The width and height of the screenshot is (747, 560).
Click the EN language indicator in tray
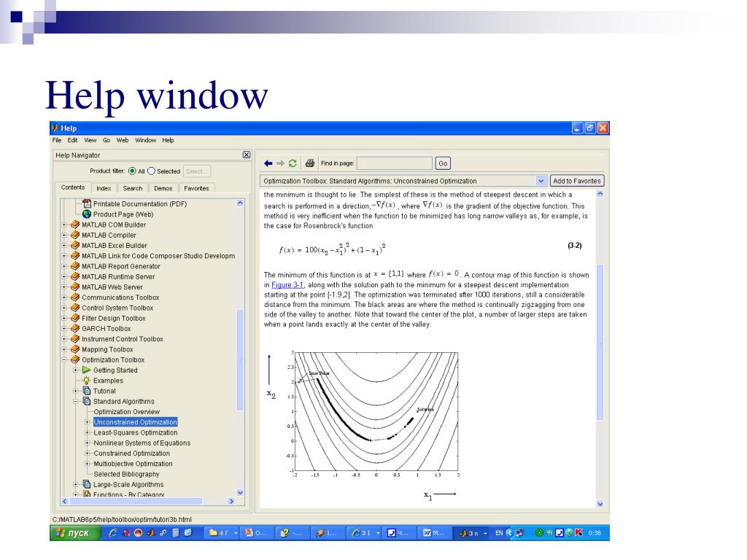499,533
